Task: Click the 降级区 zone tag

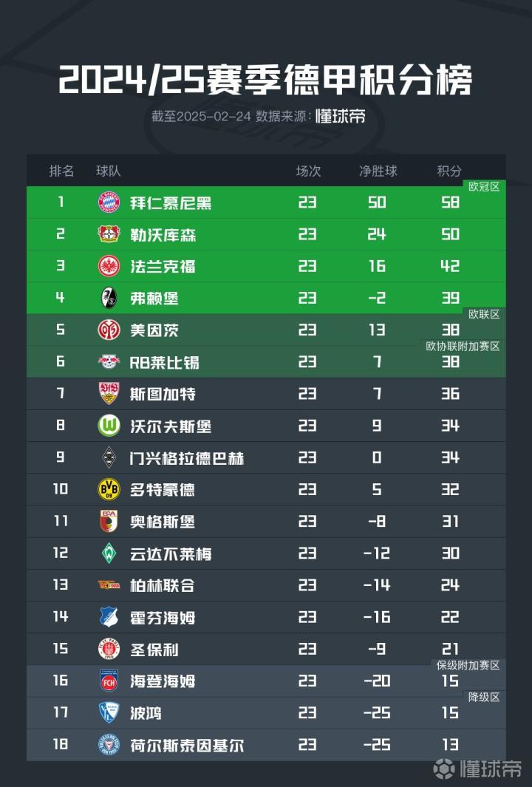Action: pos(484,697)
